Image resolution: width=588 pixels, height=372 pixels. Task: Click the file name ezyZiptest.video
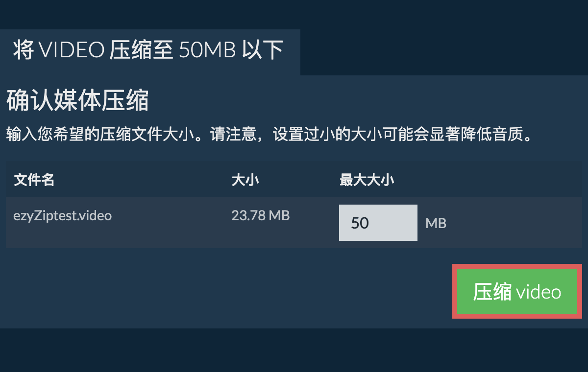click(x=63, y=215)
